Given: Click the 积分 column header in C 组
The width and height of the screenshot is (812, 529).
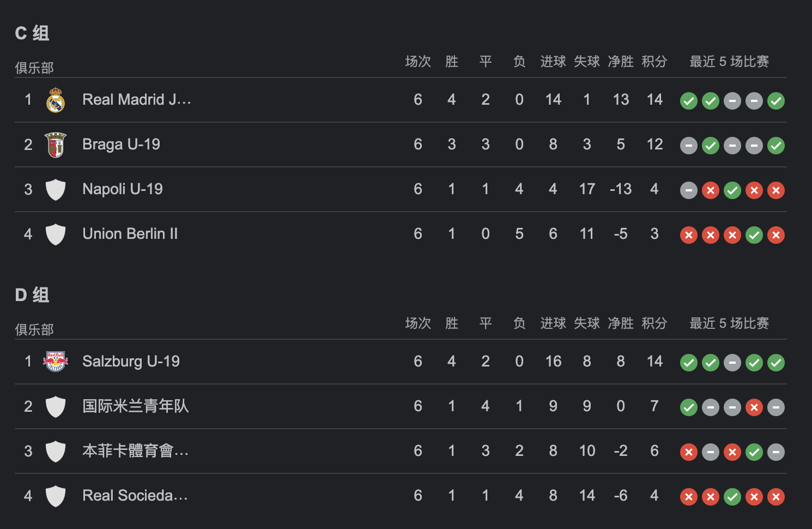Looking at the screenshot, I should tap(655, 62).
